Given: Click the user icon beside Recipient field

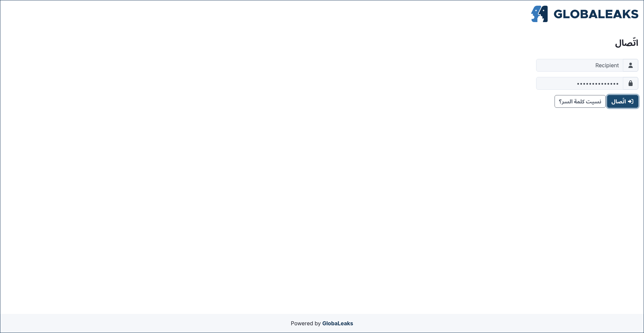Looking at the screenshot, I should [631, 65].
